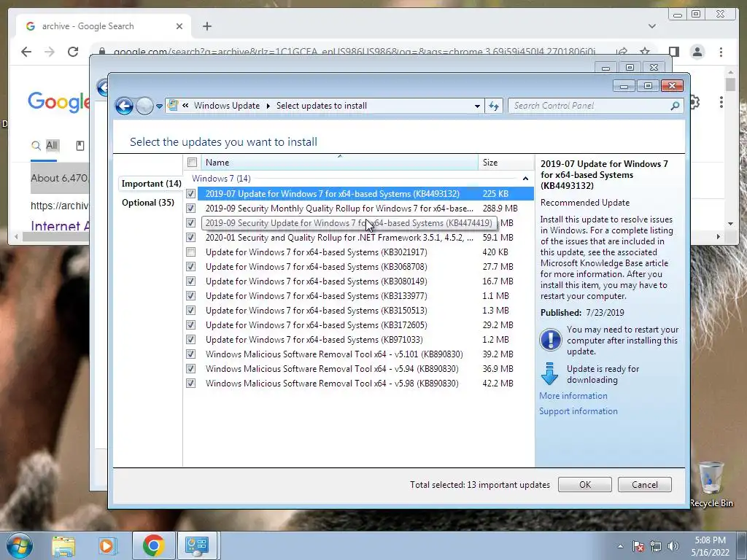The width and height of the screenshot is (747, 560).
Task: Share this page from Chrome address bar
Action: 622,52
